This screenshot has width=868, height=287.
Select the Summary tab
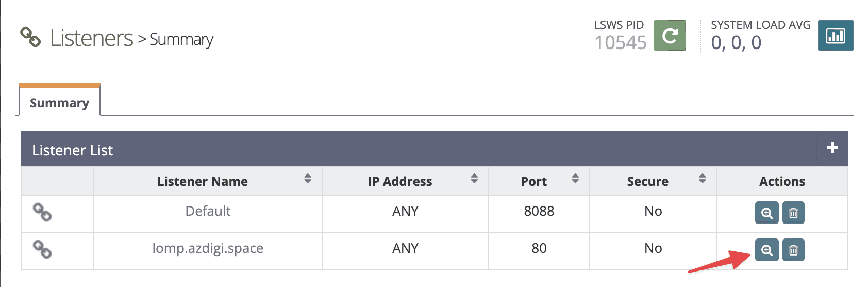59,103
